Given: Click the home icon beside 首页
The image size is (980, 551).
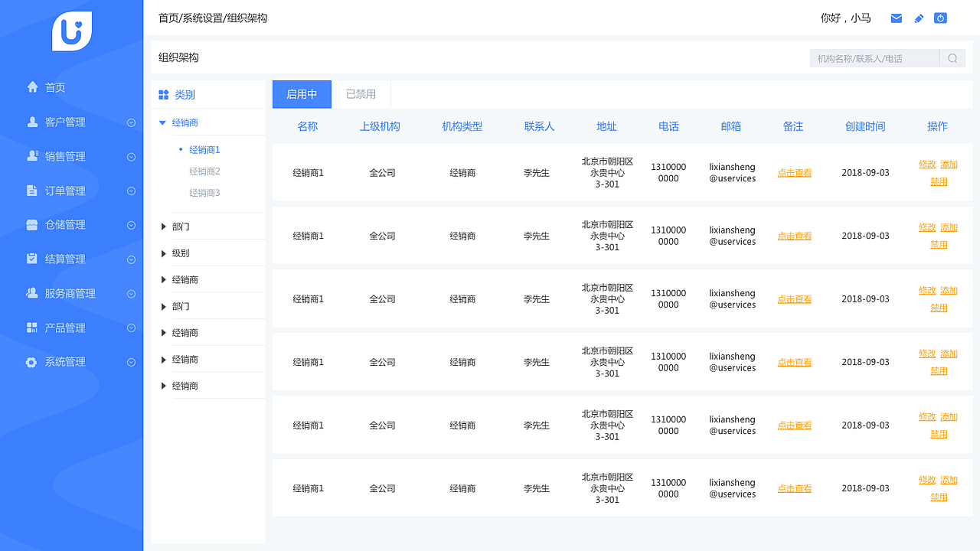Looking at the screenshot, I should 32,87.
